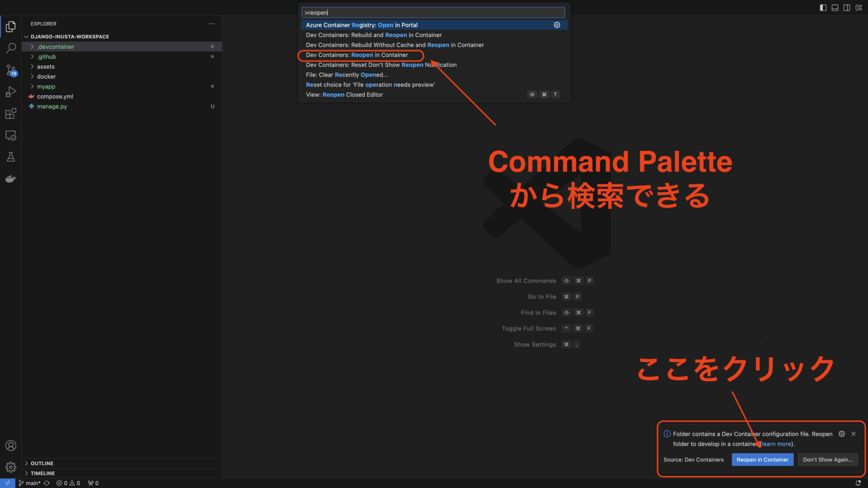Image resolution: width=868 pixels, height=488 pixels.
Task: Open the Remote Explorer view
Action: [11, 136]
